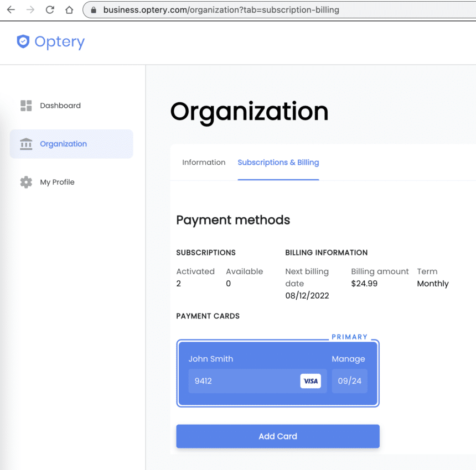Click inside the URL address bar

221,9
